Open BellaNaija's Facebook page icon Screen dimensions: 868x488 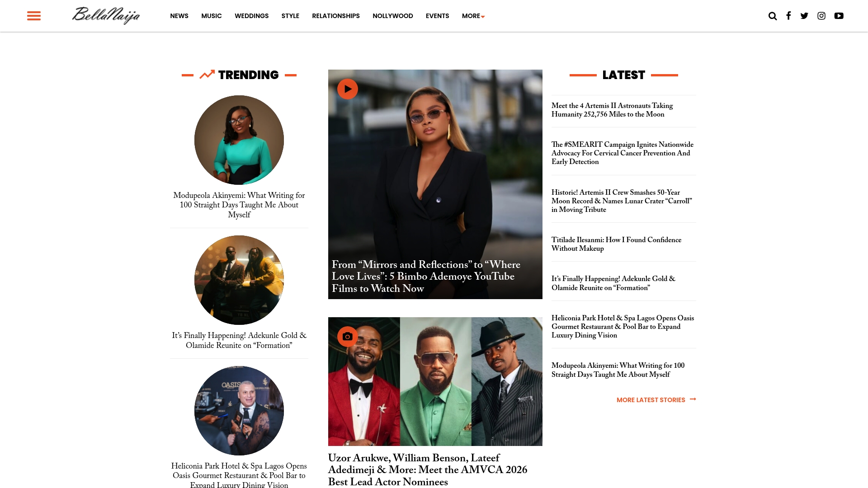788,16
